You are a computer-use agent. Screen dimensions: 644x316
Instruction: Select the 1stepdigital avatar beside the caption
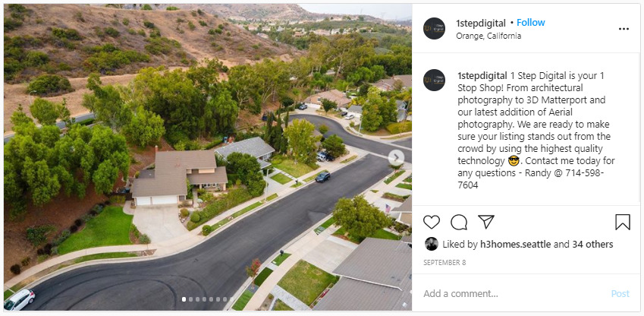pyautogui.click(x=434, y=80)
